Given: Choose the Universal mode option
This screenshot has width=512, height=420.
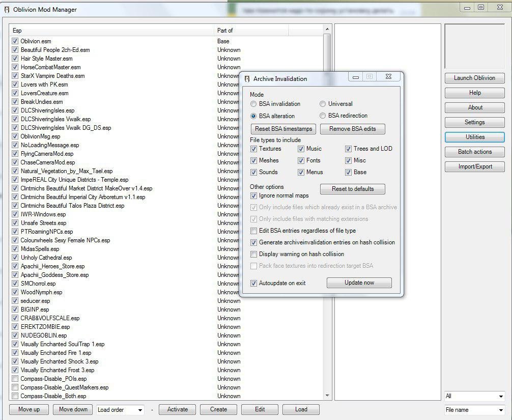Looking at the screenshot, I should [323, 104].
